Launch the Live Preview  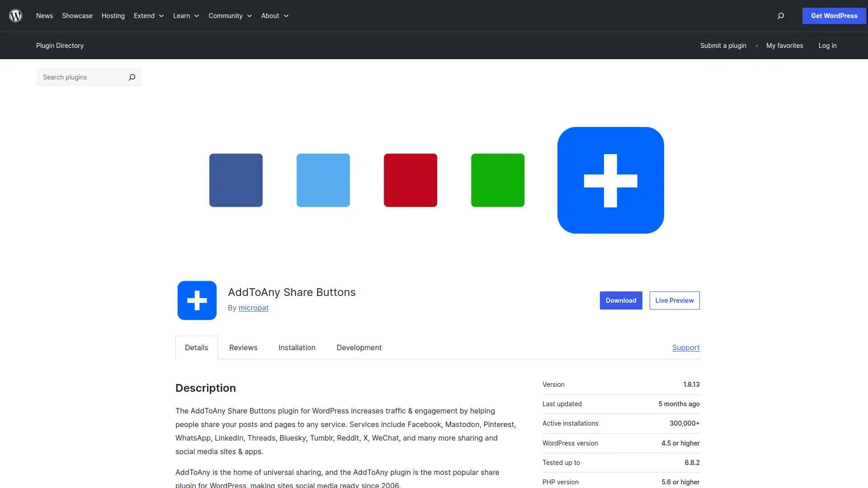pos(674,300)
